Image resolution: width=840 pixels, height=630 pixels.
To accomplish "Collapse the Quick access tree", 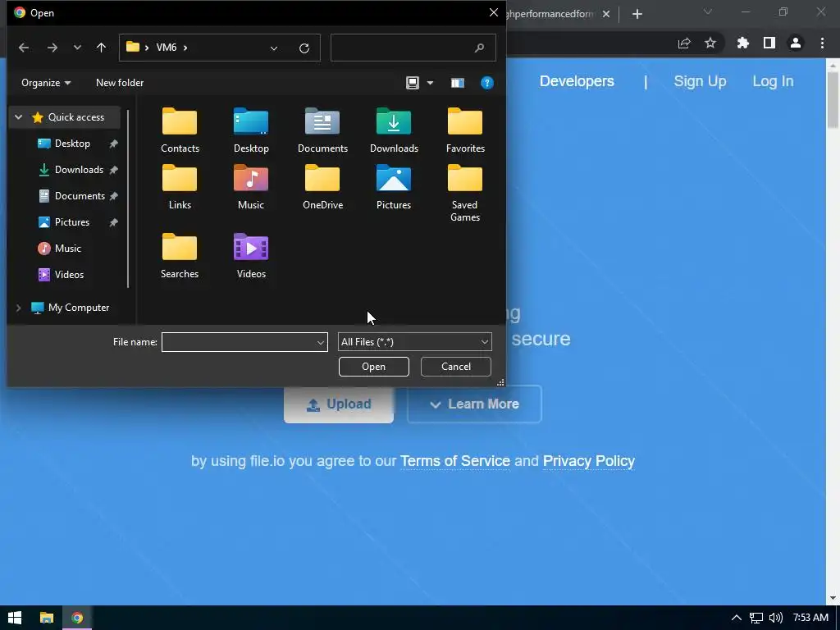I will [18, 116].
